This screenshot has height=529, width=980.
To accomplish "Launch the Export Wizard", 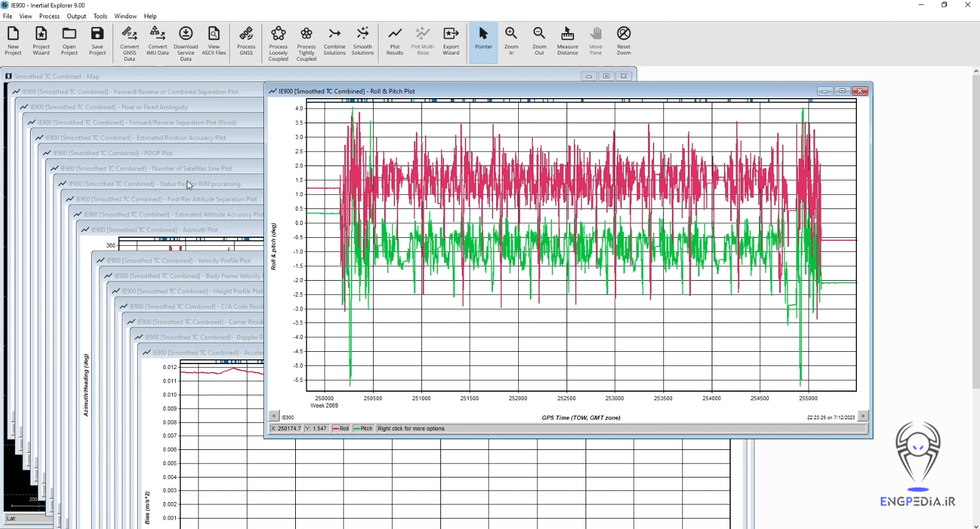I will (451, 42).
